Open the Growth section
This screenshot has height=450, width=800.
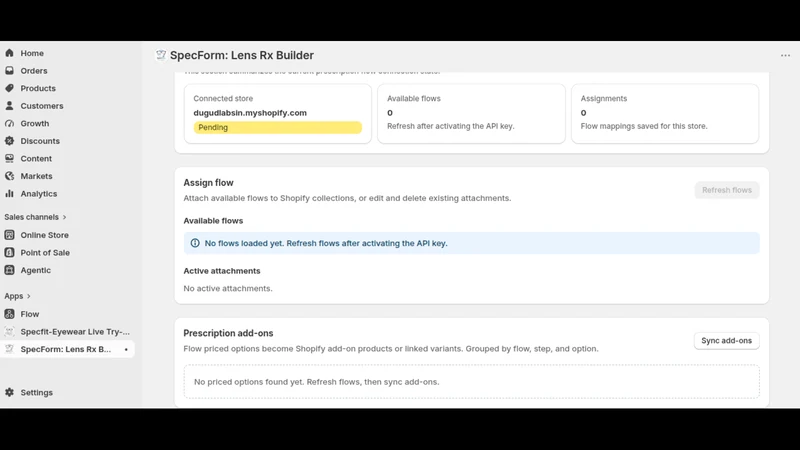point(35,123)
